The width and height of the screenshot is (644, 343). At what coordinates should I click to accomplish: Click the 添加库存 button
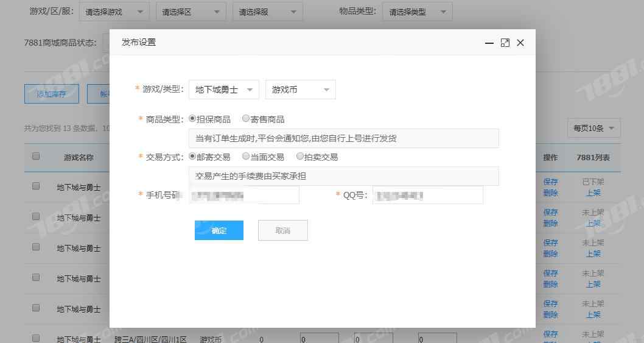pyautogui.click(x=52, y=94)
